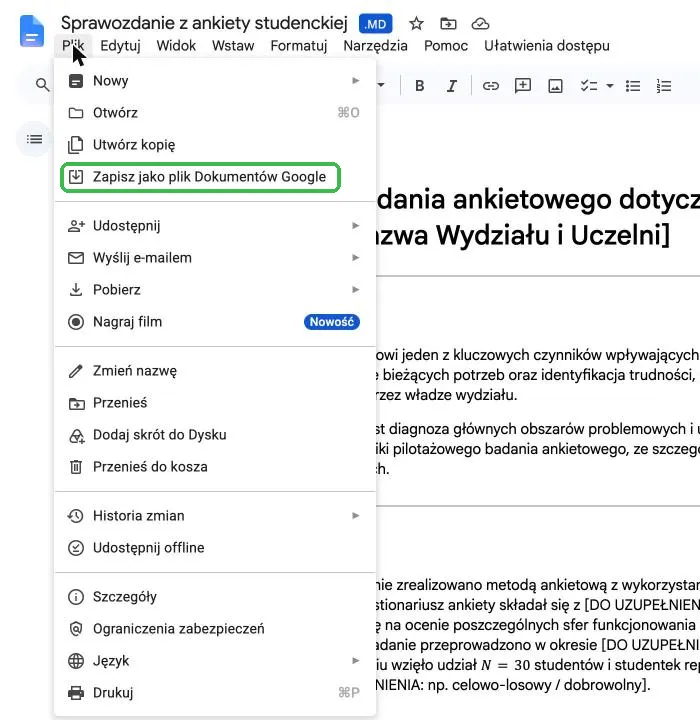Select Wyślij e-mailem

(x=215, y=258)
